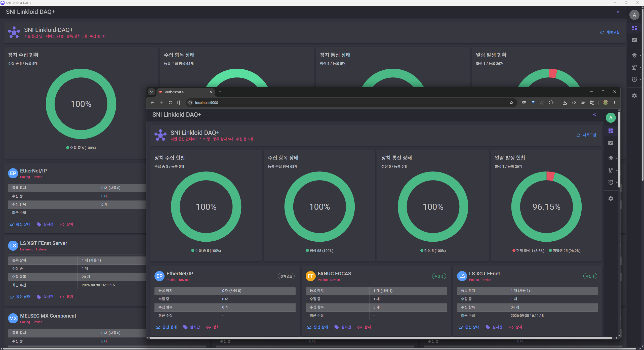Open a new browser tab

220,92
